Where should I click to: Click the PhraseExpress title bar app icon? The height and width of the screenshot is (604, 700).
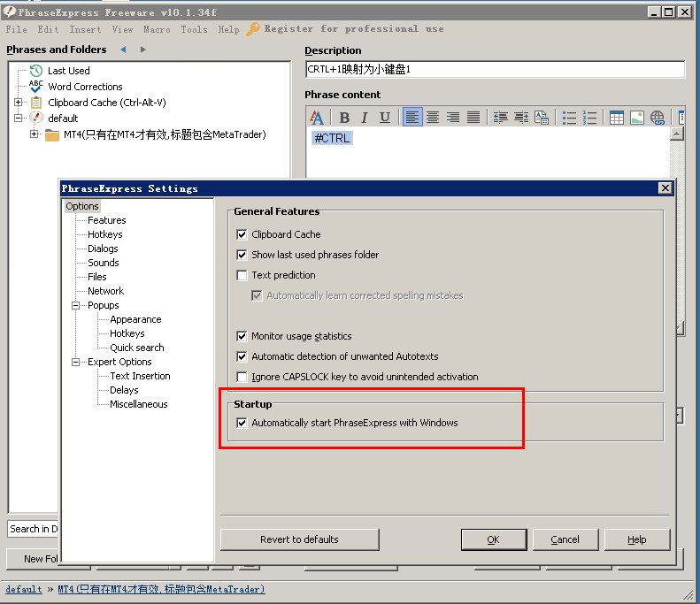(x=10, y=12)
